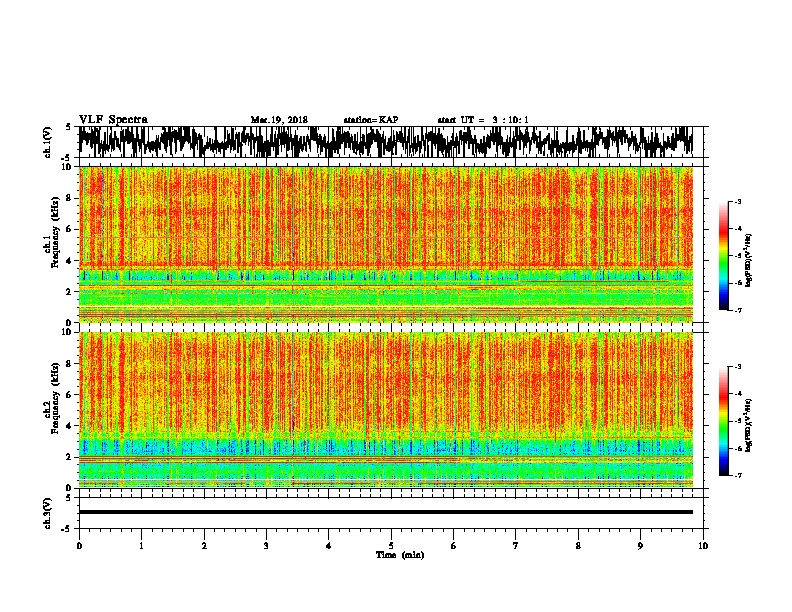Click the time axis tick label '0'
Screen dimensions: 792x612
[79, 545]
